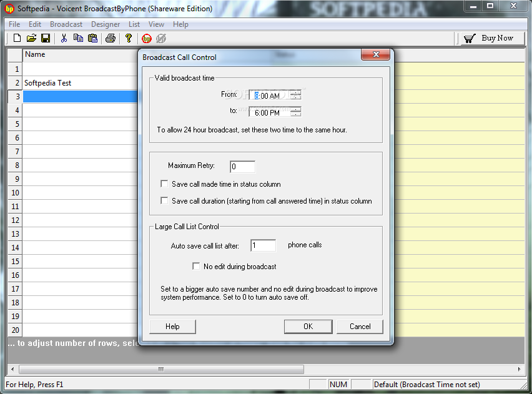This screenshot has height=394, width=532.
Task: Click the Name column header
Action: (81, 55)
